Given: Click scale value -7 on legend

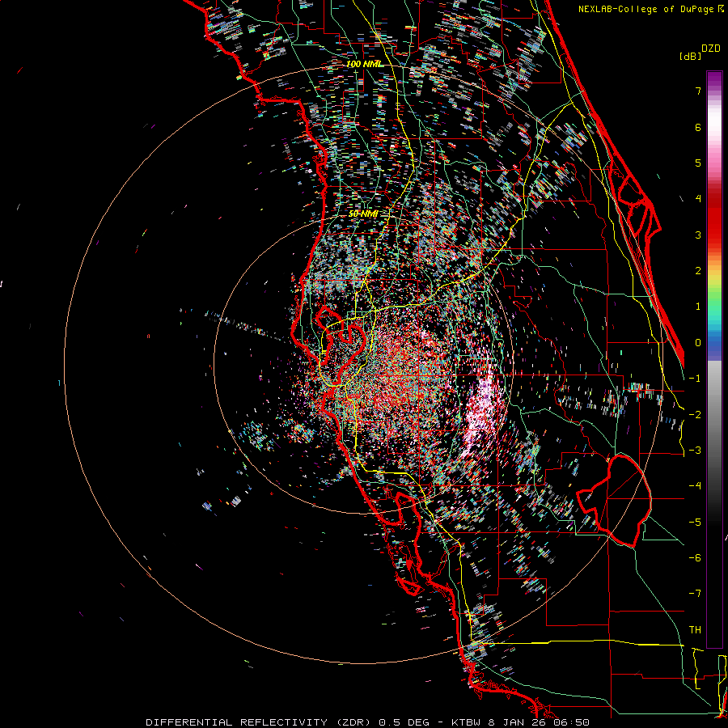Looking at the screenshot, I should [695, 594].
